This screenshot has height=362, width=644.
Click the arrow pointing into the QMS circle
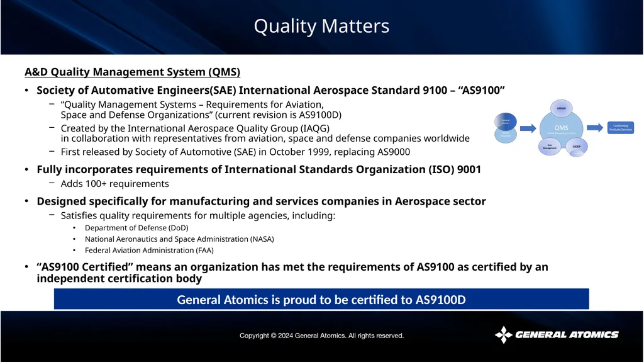tap(528, 128)
